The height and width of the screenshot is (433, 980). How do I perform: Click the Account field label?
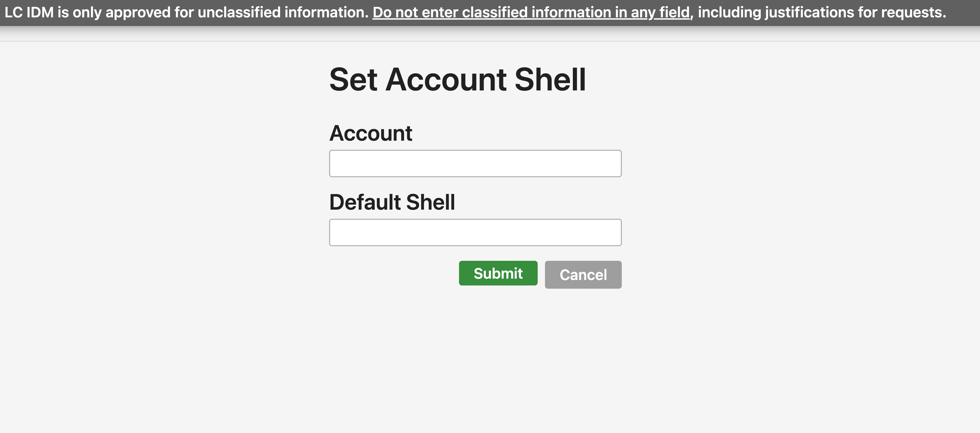tap(371, 133)
